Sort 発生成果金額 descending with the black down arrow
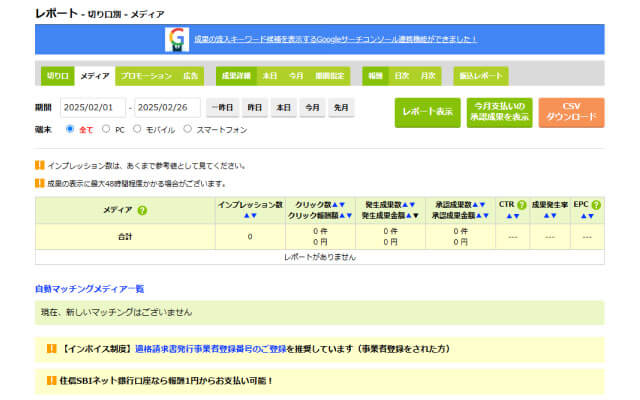The image size is (640, 400). (x=416, y=216)
